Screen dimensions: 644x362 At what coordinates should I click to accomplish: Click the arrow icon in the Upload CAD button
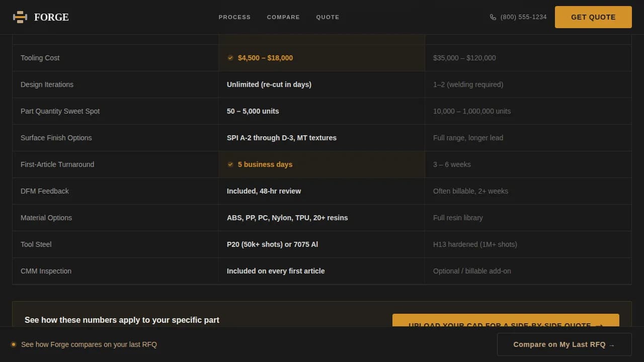[600, 326]
